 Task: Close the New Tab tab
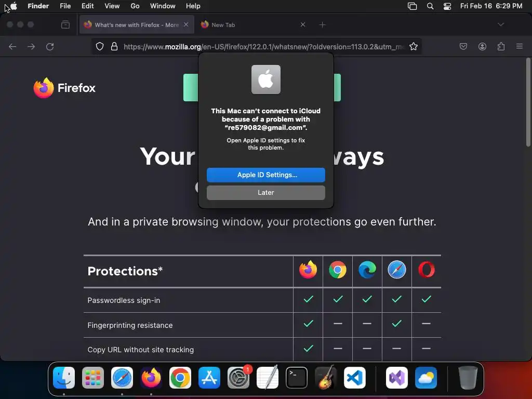coord(303,24)
